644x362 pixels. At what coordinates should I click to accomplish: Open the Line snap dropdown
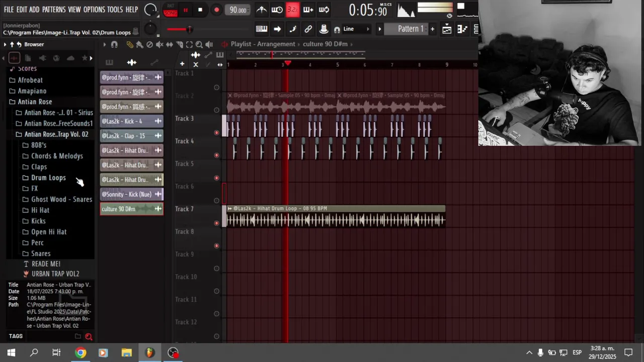(x=356, y=29)
